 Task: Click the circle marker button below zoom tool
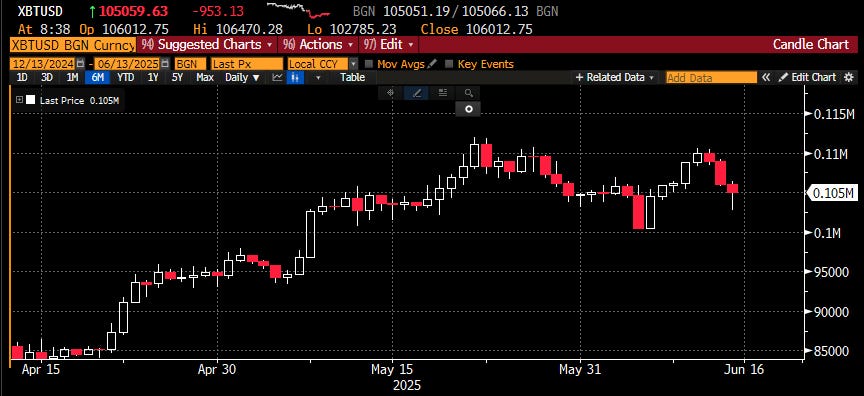pyautogui.click(x=468, y=109)
